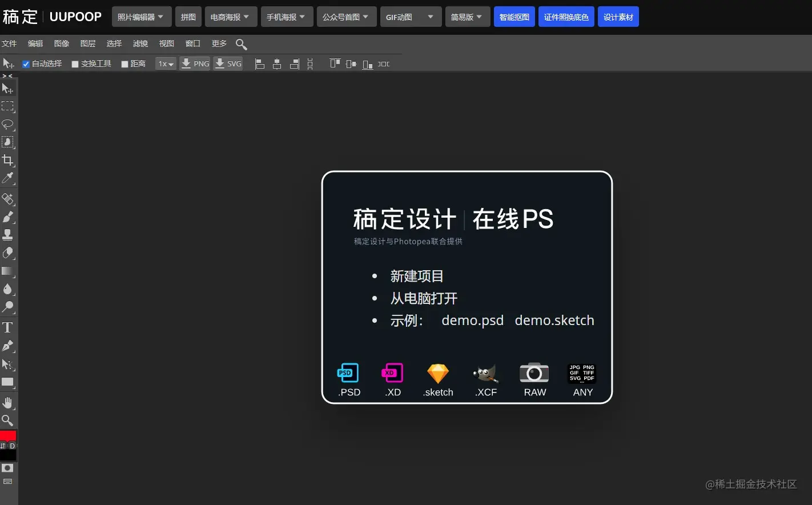Select the Hand tool
Image resolution: width=812 pixels, height=505 pixels.
(7, 403)
